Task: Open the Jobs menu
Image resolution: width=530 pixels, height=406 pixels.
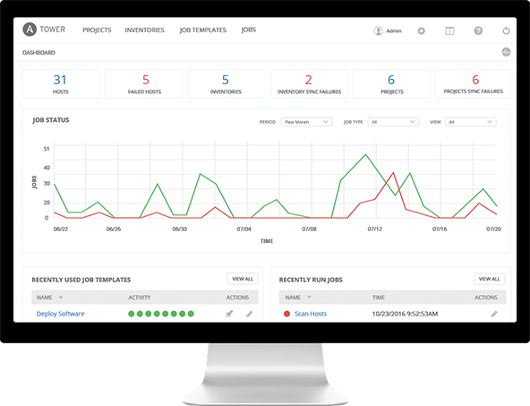Action: (x=248, y=30)
